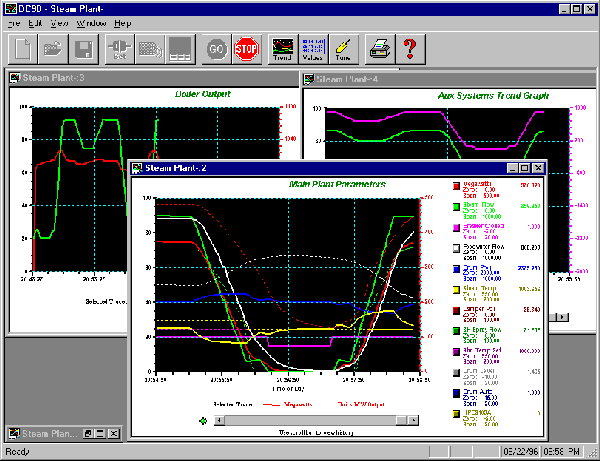Click the Print toolbar icon
This screenshot has height=461, width=600.
379,47
